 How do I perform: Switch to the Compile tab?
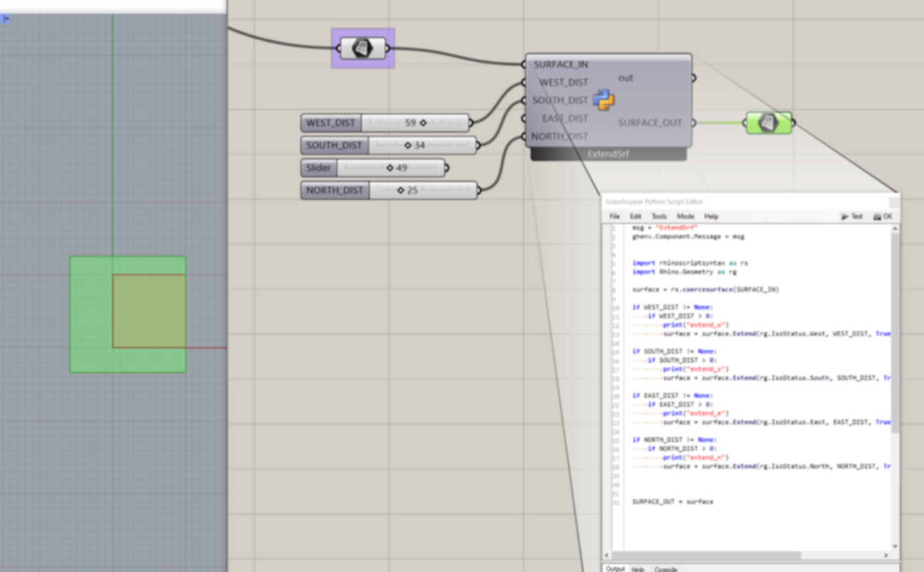point(665,568)
